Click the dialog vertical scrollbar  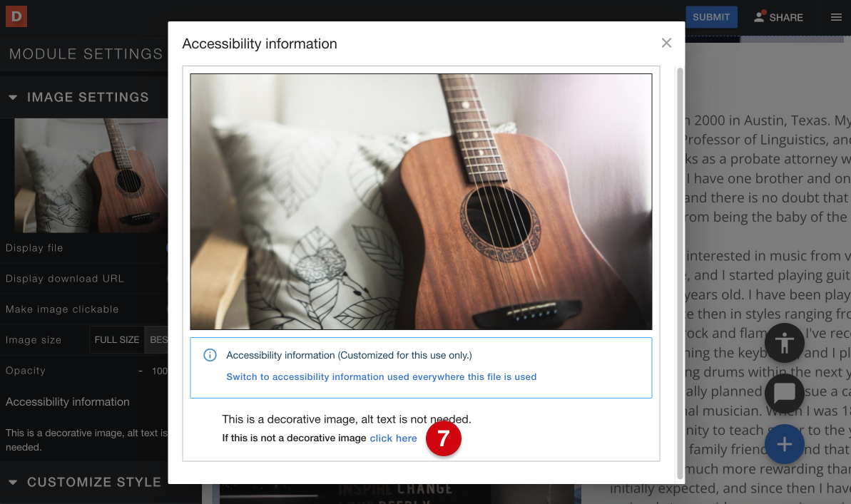(x=680, y=274)
